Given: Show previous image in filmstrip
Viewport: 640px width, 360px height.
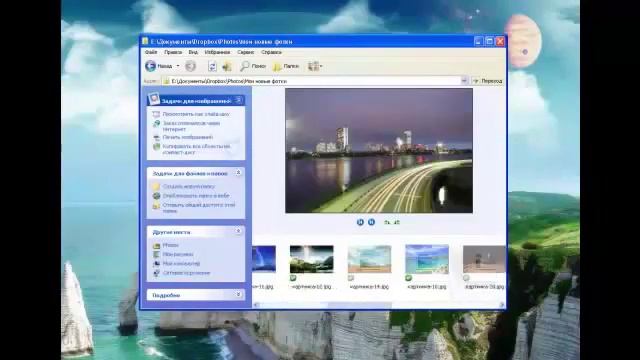Looking at the screenshot, I should pos(360,222).
